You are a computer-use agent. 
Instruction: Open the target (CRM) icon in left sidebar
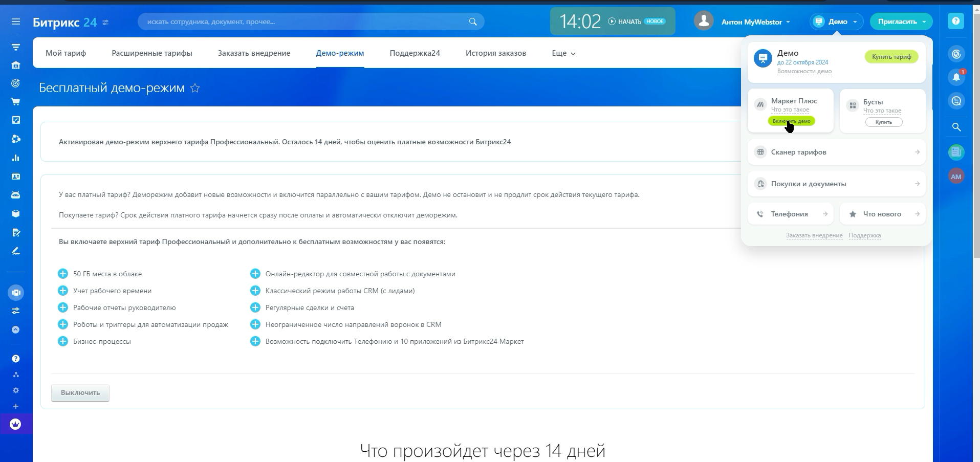pyautogui.click(x=16, y=83)
